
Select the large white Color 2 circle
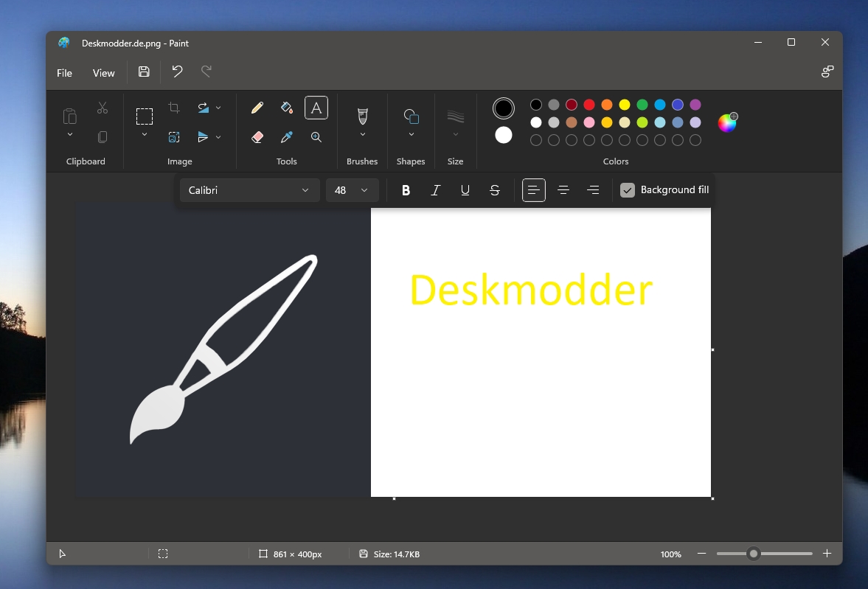click(504, 135)
